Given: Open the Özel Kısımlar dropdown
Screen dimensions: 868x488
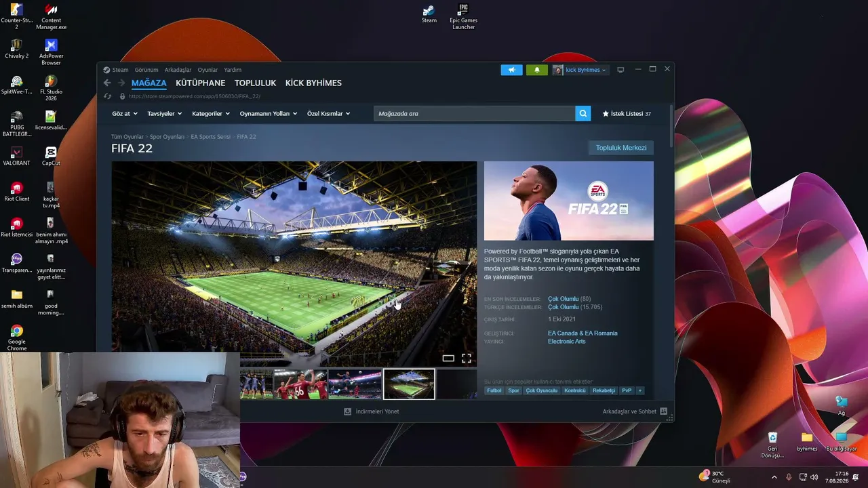Looking at the screenshot, I should pos(329,113).
